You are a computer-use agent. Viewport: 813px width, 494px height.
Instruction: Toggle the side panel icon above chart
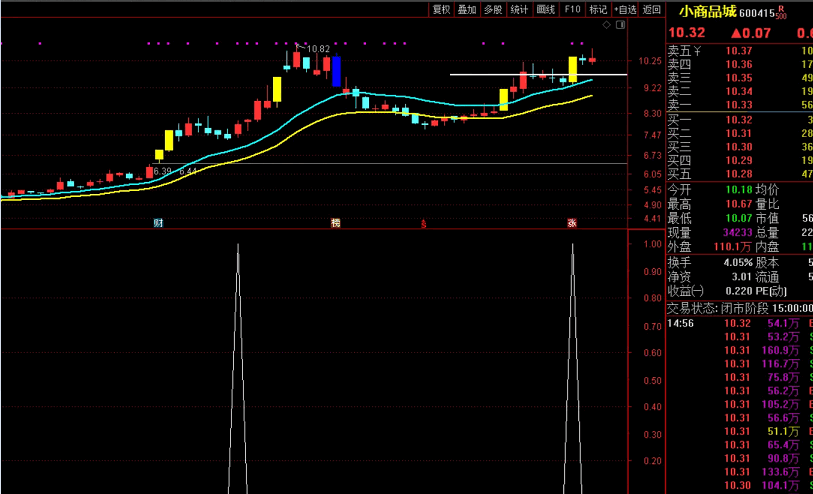pos(620,25)
